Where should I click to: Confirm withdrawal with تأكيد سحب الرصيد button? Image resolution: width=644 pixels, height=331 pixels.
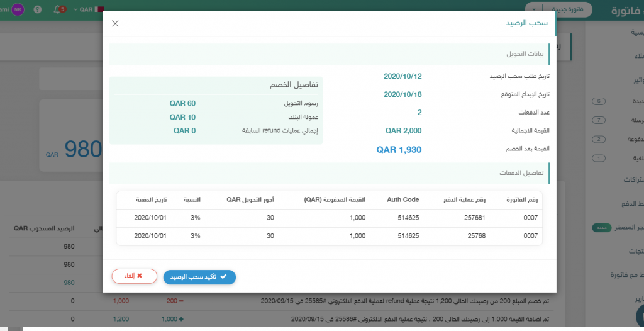[x=199, y=277]
